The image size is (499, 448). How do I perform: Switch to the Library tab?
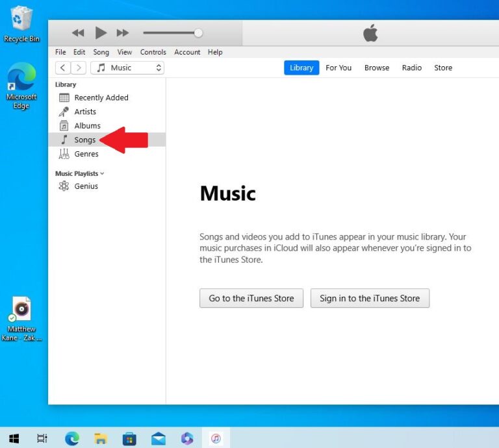(x=301, y=68)
